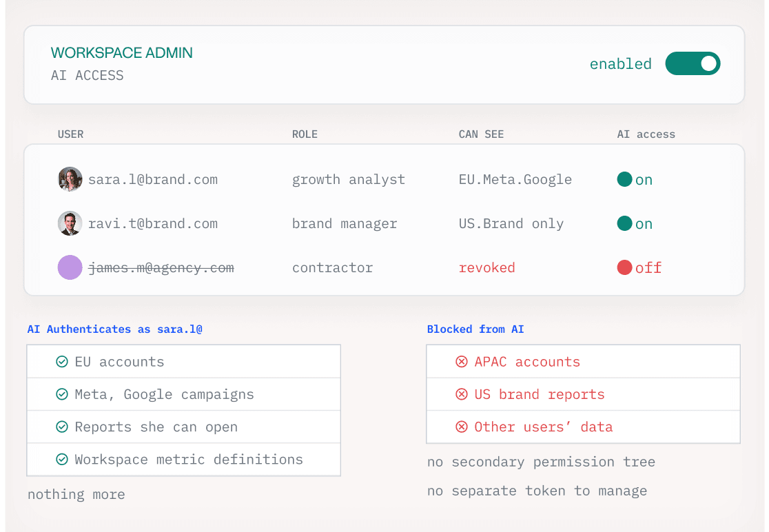Click checkmark icon beside Meta, Google campaigns

click(x=62, y=394)
